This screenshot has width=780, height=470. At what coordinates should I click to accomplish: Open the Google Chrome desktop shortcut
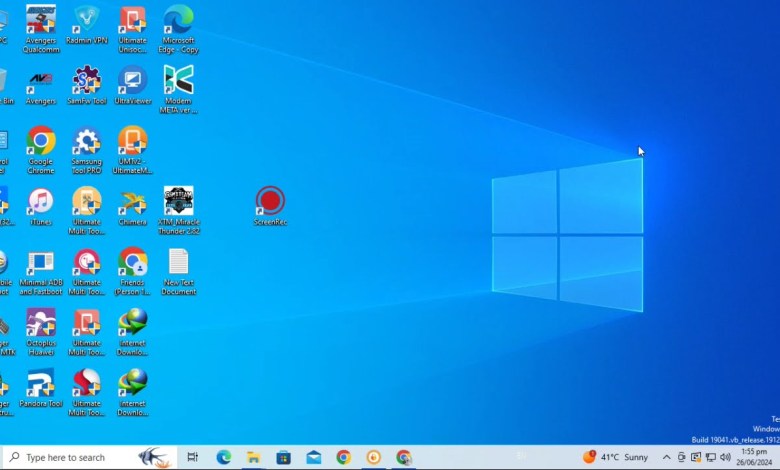[41, 141]
